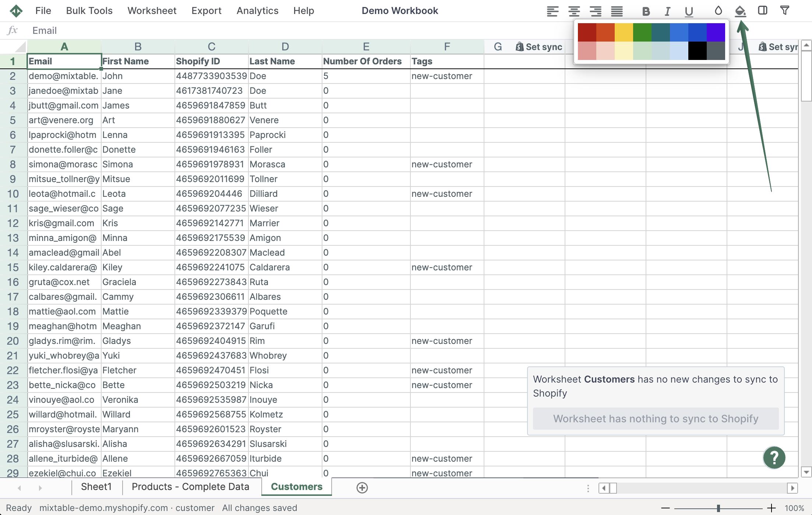This screenshot has width=812, height=515.
Task: Click the green help question mark
Action: [774, 458]
